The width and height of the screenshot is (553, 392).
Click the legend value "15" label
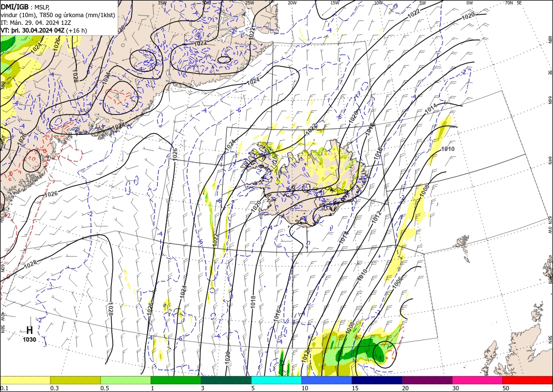point(355,388)
